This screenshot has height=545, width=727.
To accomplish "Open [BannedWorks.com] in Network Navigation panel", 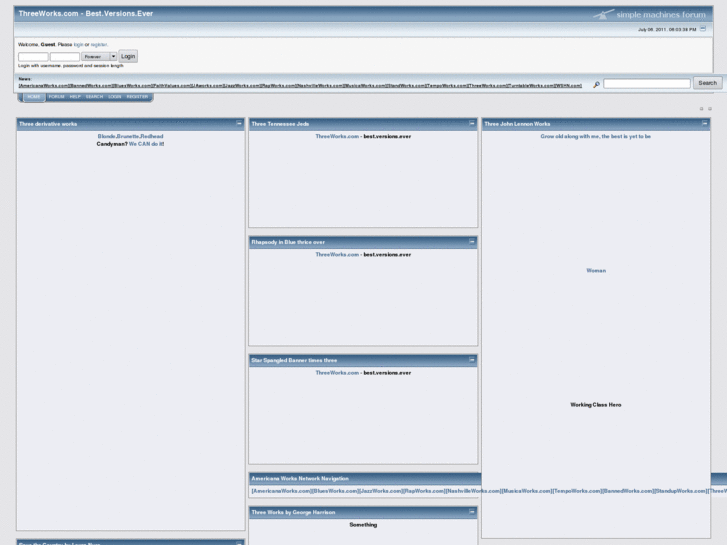I will [x=628, y=491].
